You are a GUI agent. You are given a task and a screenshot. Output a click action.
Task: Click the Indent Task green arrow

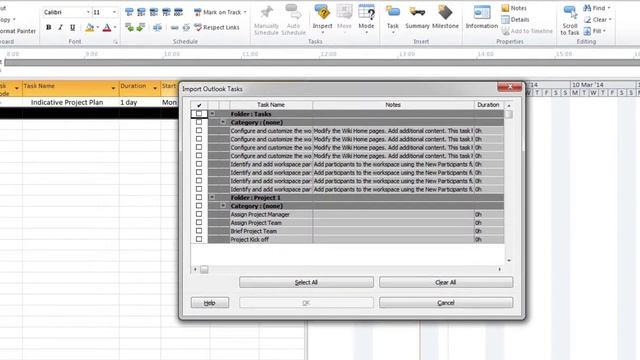click(141, 27)
